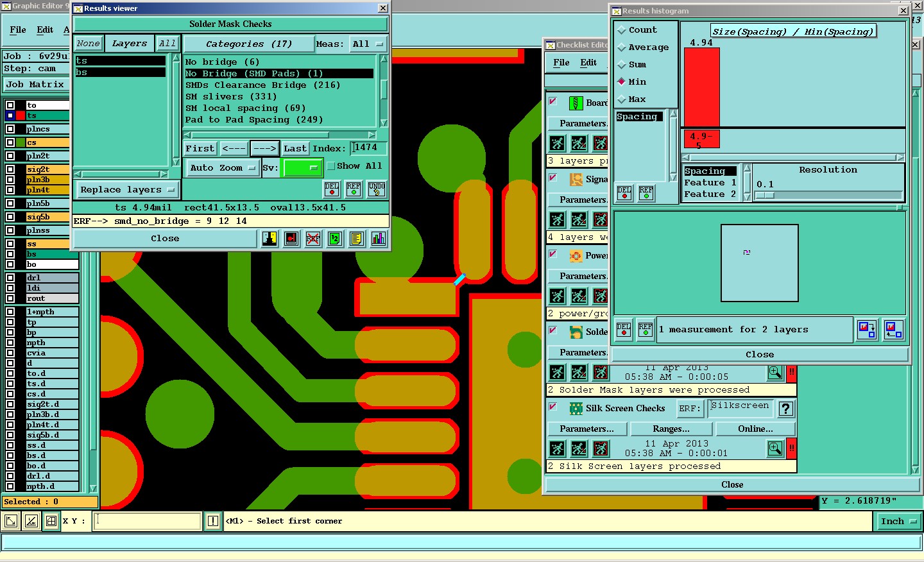
Task: Toggle checkbox for layer 'cs'
Action: (x=10, y=142)
